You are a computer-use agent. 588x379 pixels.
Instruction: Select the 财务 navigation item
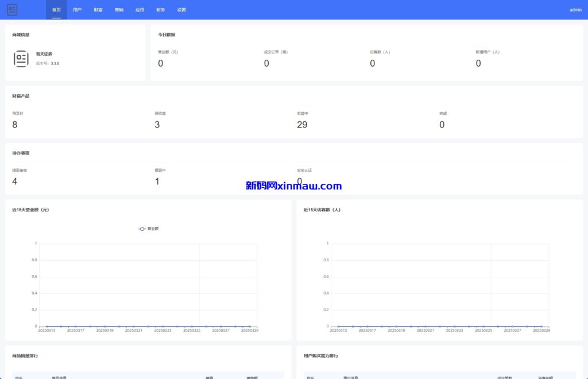(x=161, y=10)
